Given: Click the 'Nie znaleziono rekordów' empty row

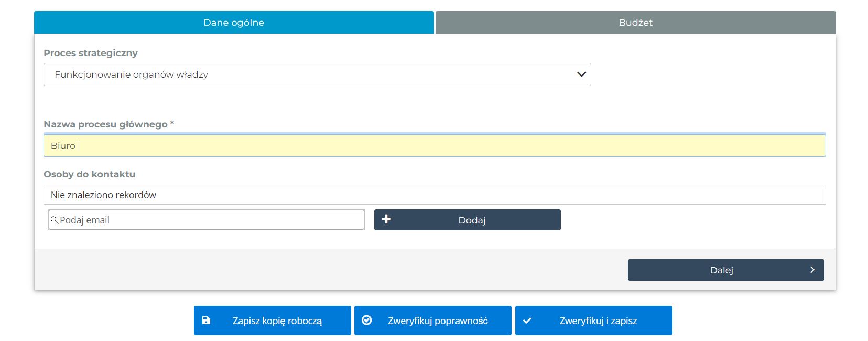Looking at the screenshot, I should (434, 195).
